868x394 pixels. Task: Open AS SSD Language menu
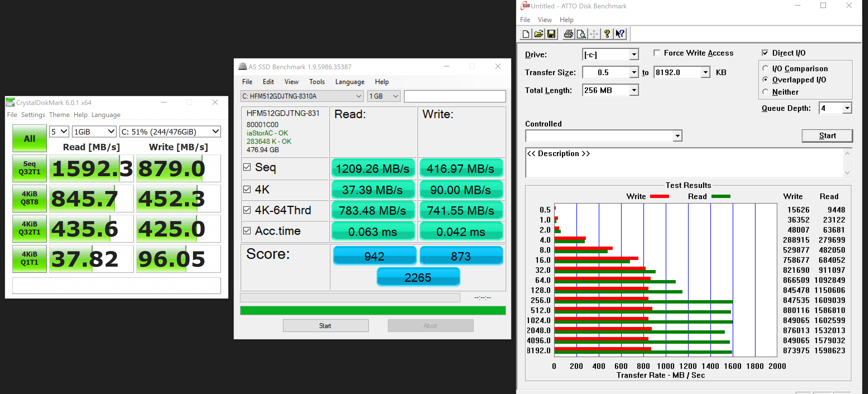click(349, 82)
